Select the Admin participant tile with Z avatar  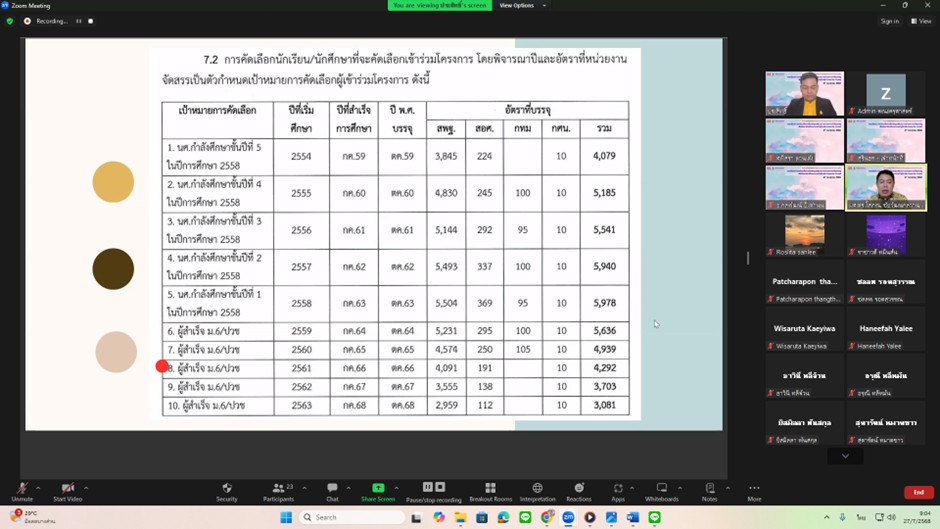click(x=885, y=94)
